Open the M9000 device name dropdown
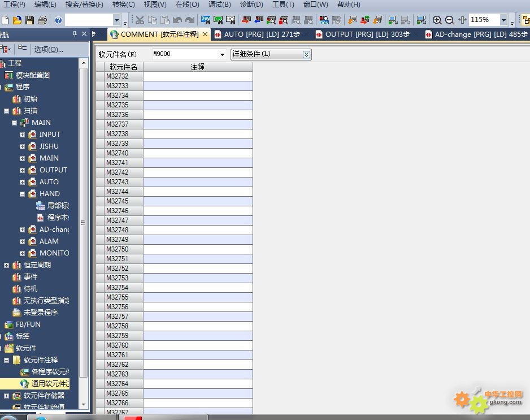530x420 pixels. [222, 54]
